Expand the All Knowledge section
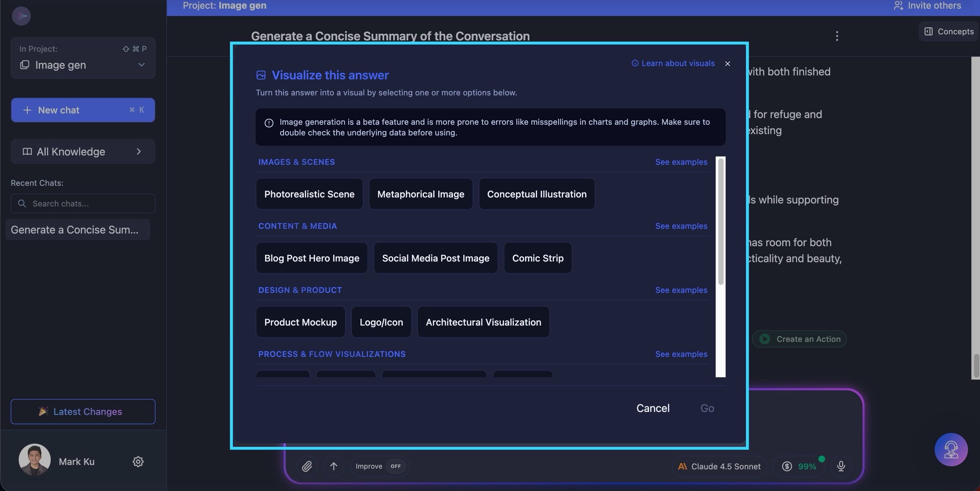This screenshot has height=491, width=980. [x=83, y=152]
